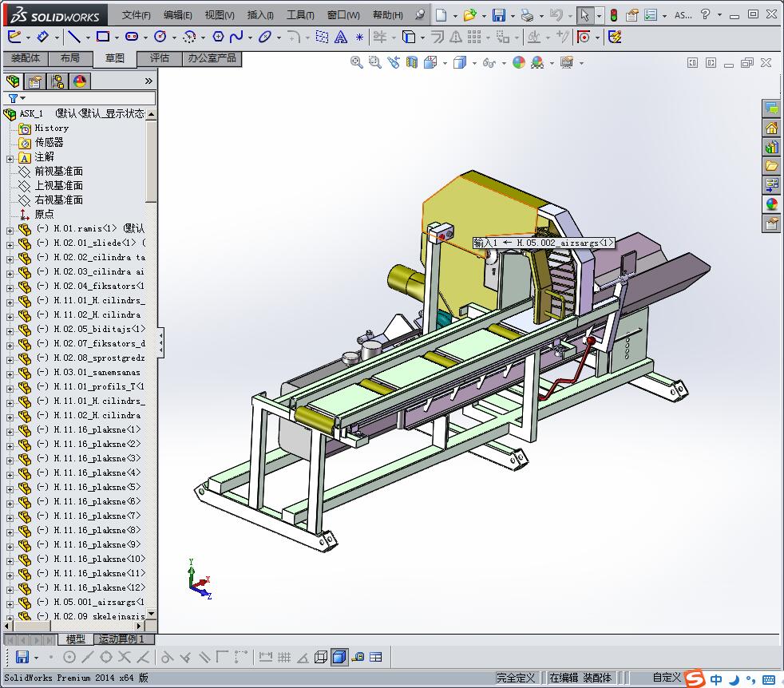This screenshot has width=784, height=688.
Task: Click the Previous View icon
Action: (x=394, y=62)
